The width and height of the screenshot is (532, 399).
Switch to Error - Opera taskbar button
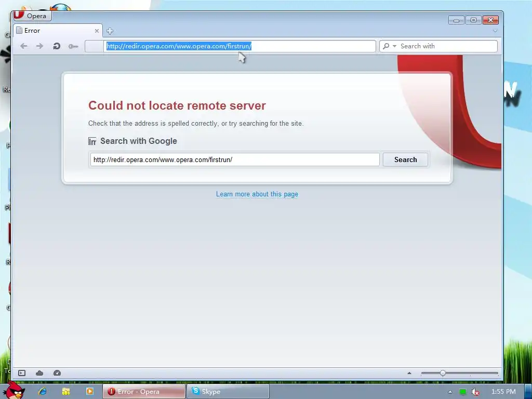(144, 392)
